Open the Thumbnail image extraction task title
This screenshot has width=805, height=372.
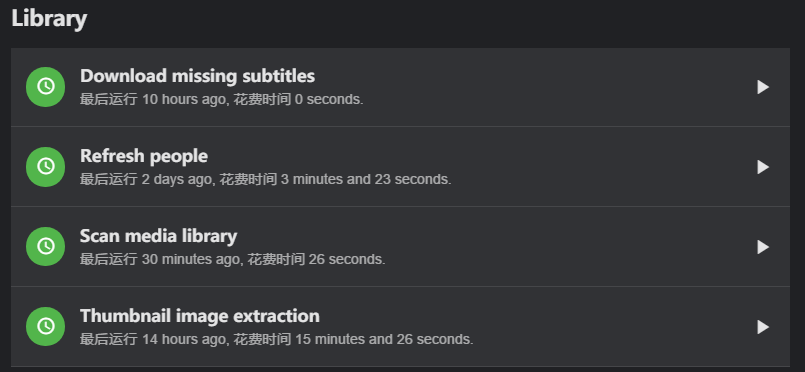pos(200,316)
